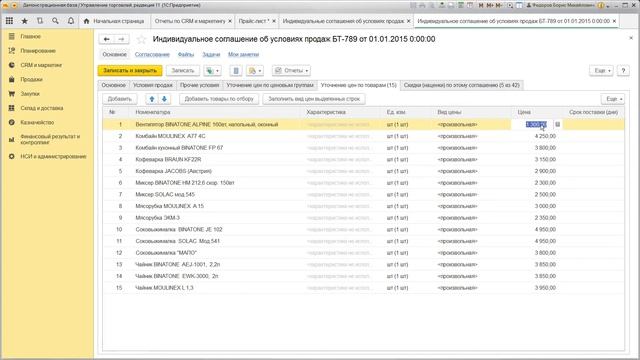Click the Казначейство sidebar icon
The width and height of the screenshot is (640, 360).
[x=11, y=122]
